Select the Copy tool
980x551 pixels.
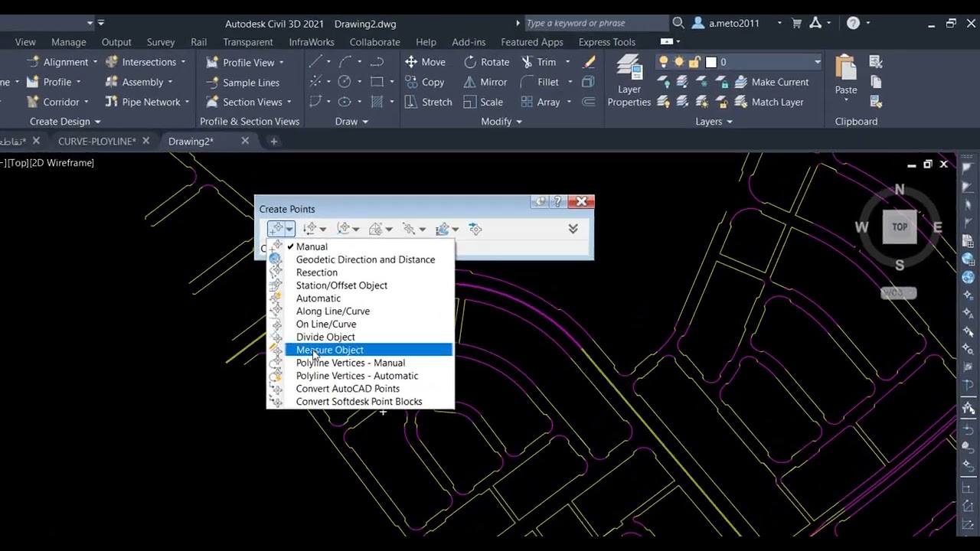[425, 82]
